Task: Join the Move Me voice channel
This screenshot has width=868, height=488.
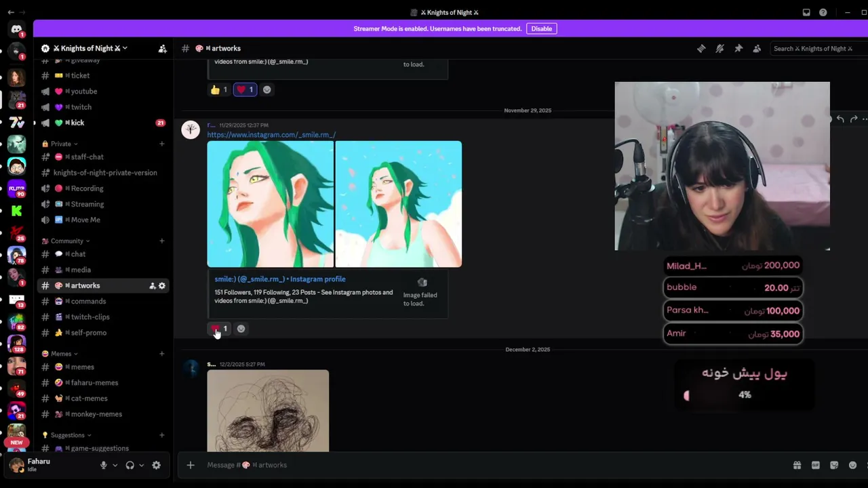Action: point(103,220)
